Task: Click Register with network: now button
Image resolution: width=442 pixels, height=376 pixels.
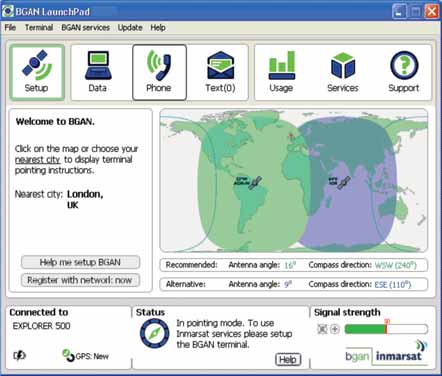Action: tap(80, 280)
